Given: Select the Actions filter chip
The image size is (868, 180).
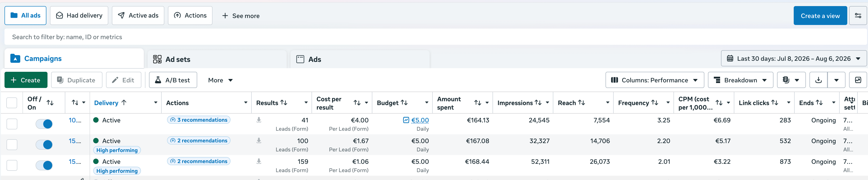Looking at the screenshot, I should 190,16.
